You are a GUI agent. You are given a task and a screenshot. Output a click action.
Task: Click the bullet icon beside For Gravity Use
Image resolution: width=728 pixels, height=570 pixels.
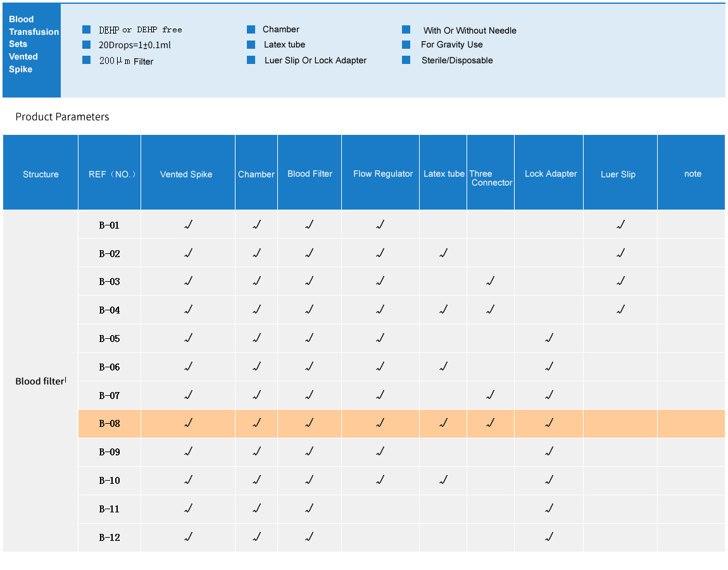pos(406,45)
